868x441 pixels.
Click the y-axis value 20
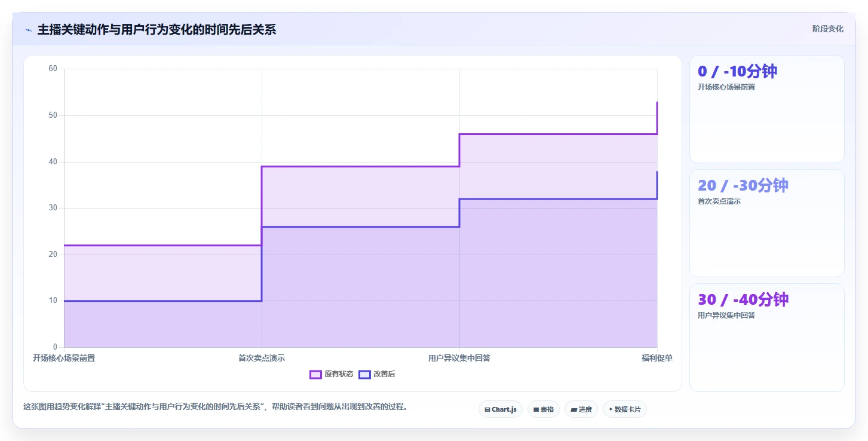[53, 254]
